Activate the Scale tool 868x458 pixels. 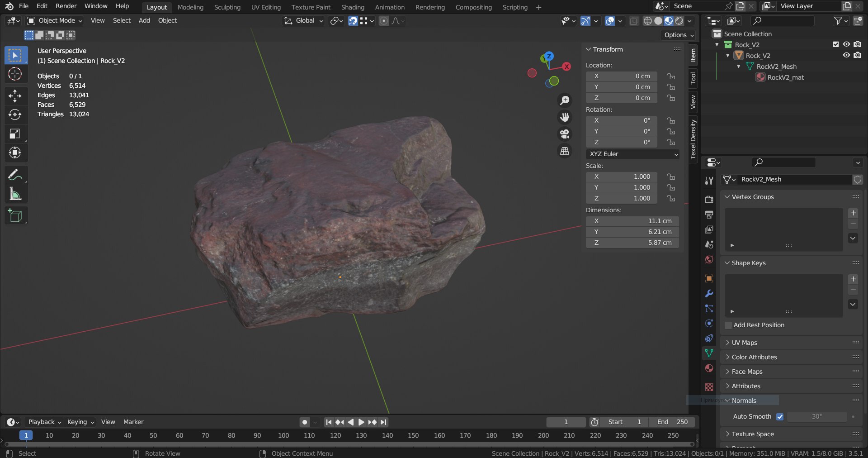click(15, 134)
